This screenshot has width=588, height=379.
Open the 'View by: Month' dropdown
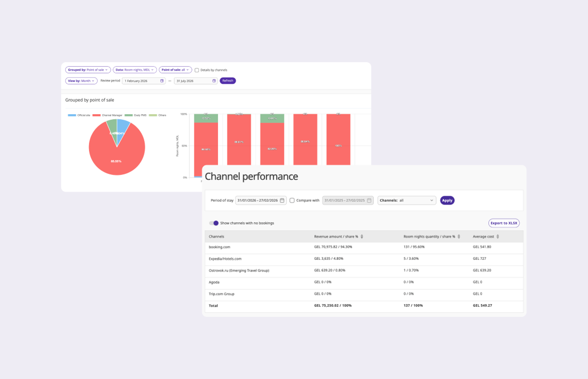point(81,81)
